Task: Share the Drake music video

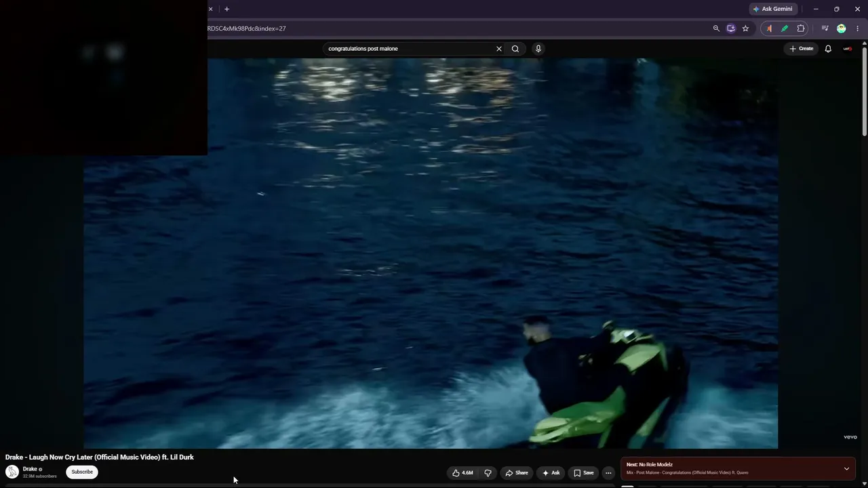Action: (x=517, y=473)
